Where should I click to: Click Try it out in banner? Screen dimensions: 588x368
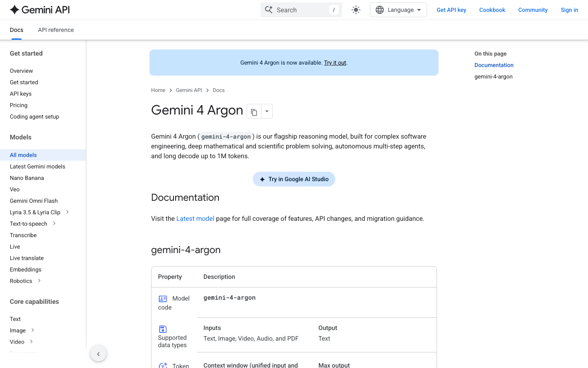click(335, 63)
